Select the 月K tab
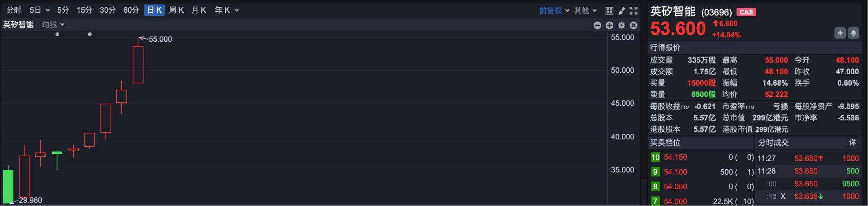Viewport: 868px width, 206px height. tap(199, 10)
